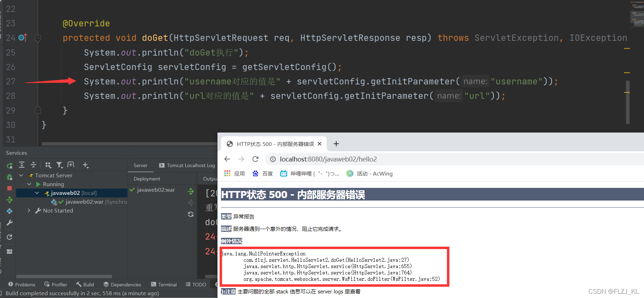Open a new browser tab
The width and height of the screenshot is (644, 298).
[x=336, y=144]
